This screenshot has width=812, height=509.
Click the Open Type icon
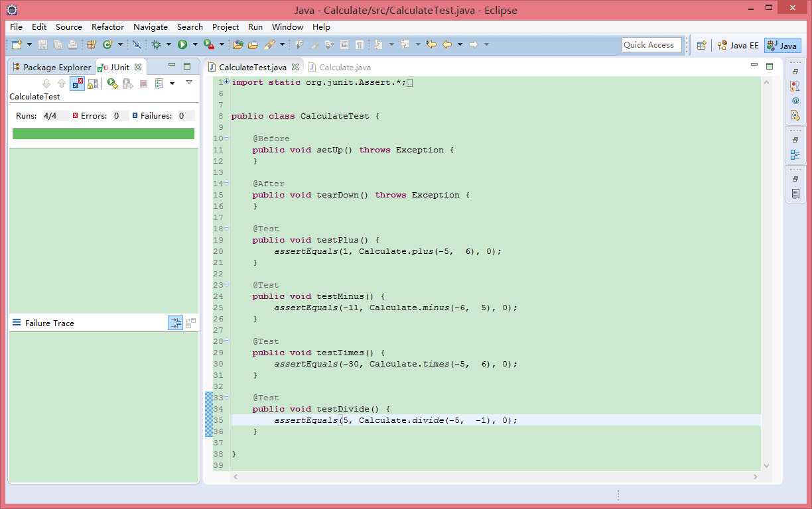click(x=237, y=44)
